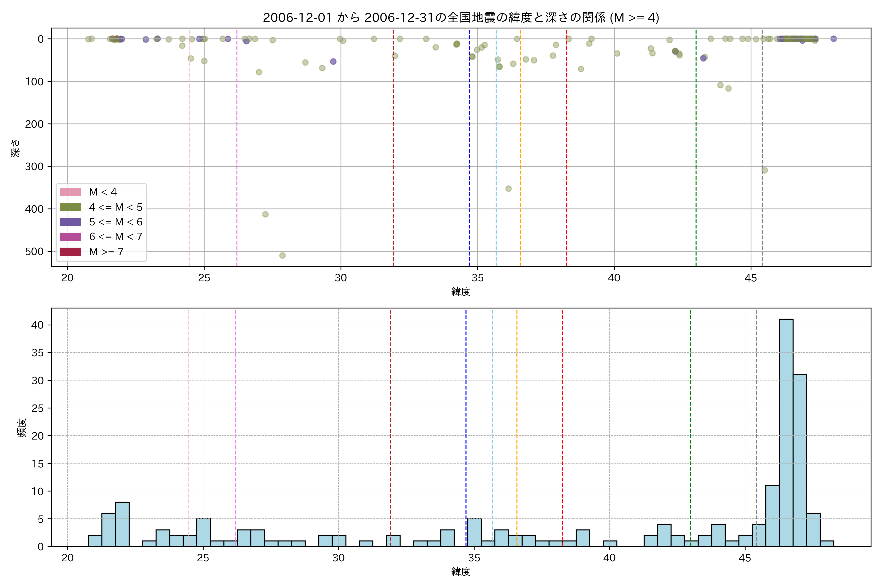Image resolution: width=882 pixels, height=588 pixels.
Task: Click the 頻度 y-axis label
Action: coord(22,428)
